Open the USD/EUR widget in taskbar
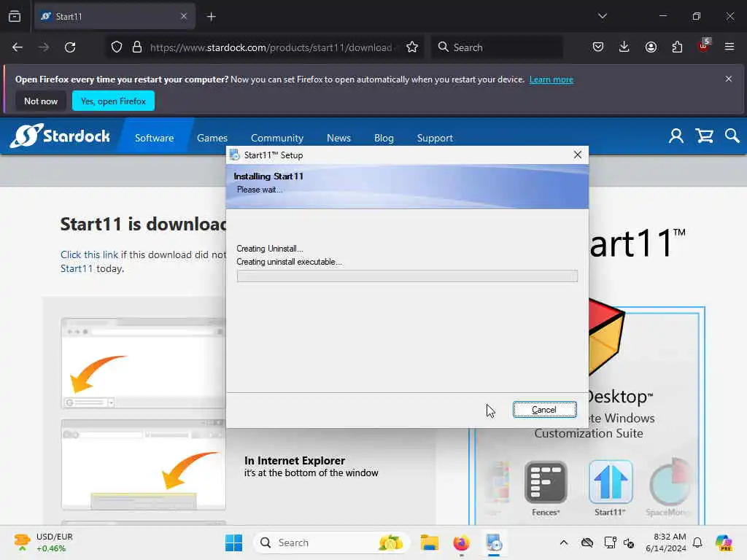The height and width of the screenshot is (560, 747). (43, 542)
